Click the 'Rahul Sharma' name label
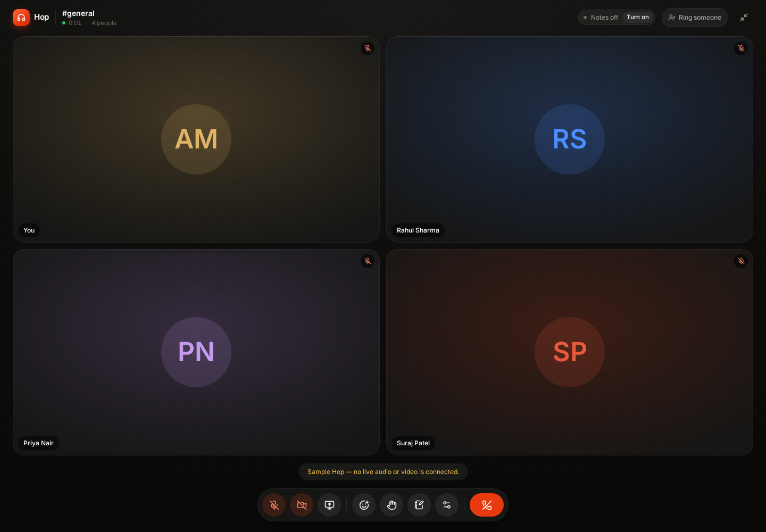Image resolution: width=766 pixels, height=532 pixels. (418, 230)
